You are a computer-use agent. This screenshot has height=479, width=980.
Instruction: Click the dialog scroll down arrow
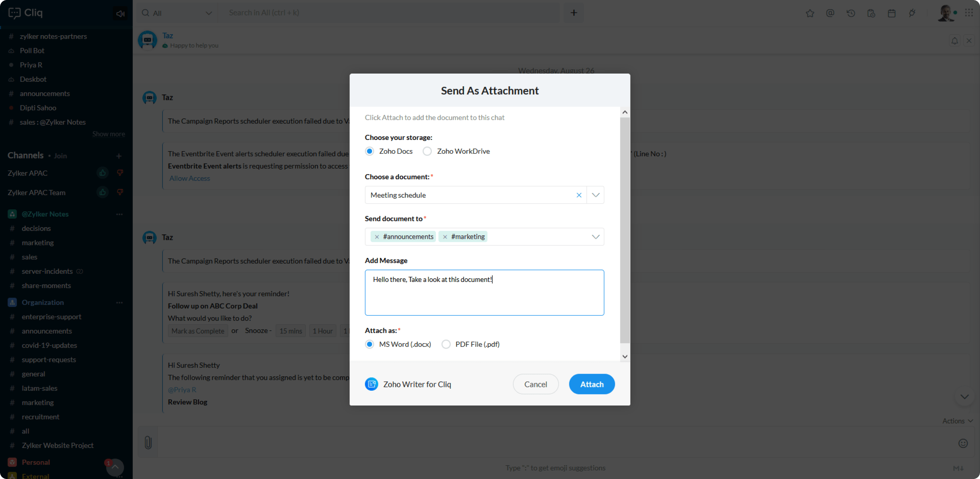[625, 357]
